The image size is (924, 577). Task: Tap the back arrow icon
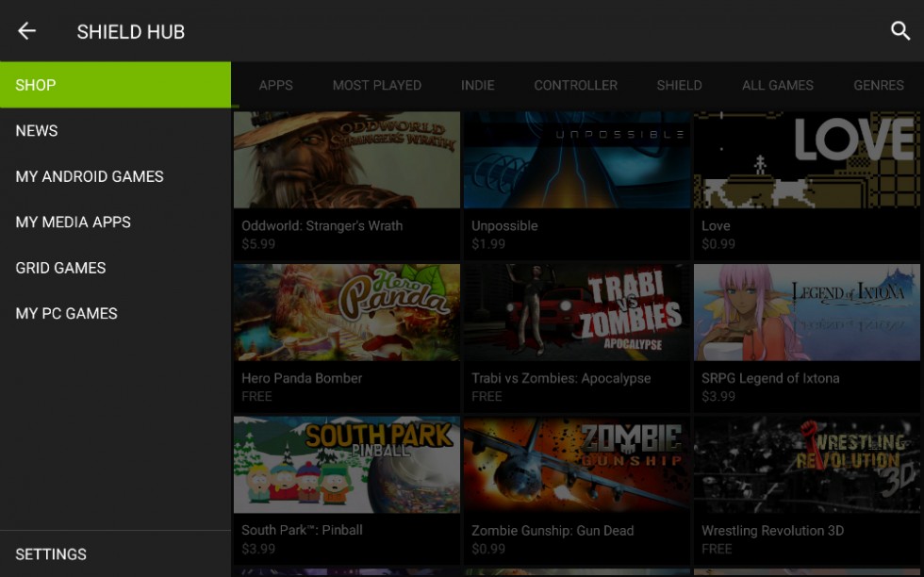point(26,31)
